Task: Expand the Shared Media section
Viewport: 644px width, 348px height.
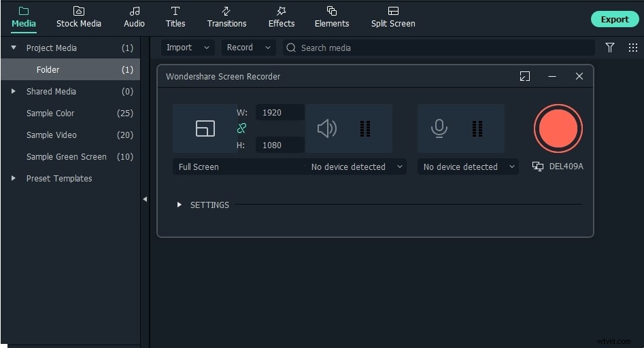Action: click(x=13, y=91)
